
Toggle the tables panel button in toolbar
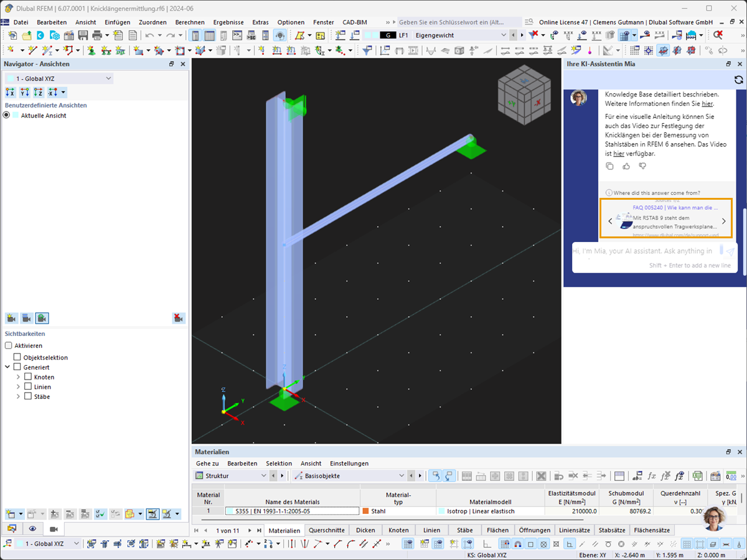209,35
